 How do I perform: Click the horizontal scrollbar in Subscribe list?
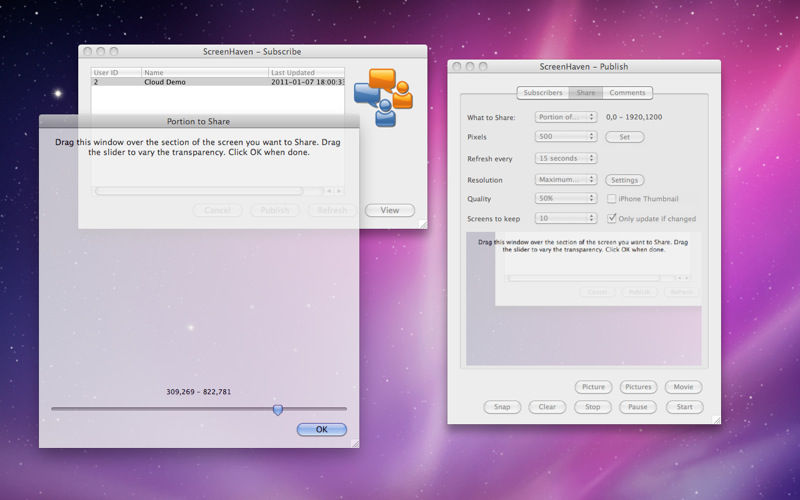pos(199,191)
